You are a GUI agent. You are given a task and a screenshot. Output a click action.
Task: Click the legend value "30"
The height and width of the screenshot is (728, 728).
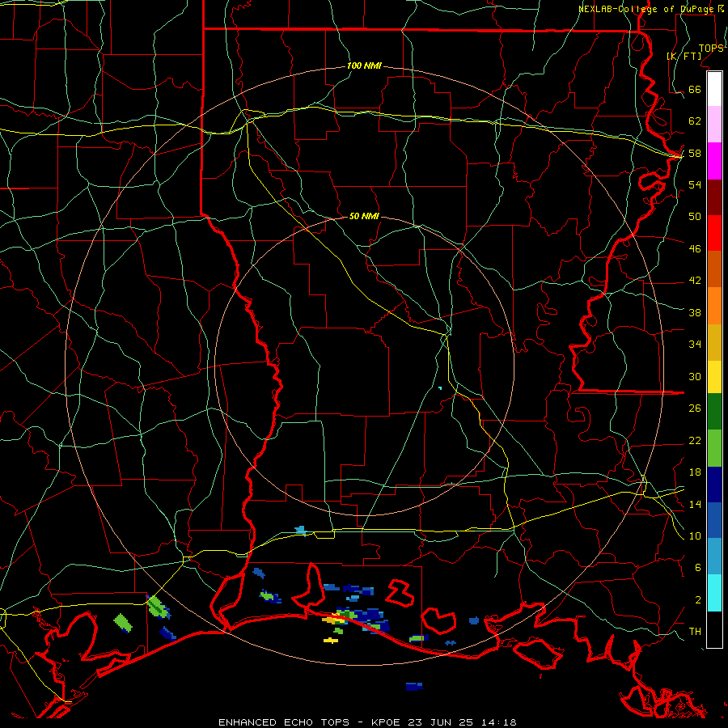695,376
